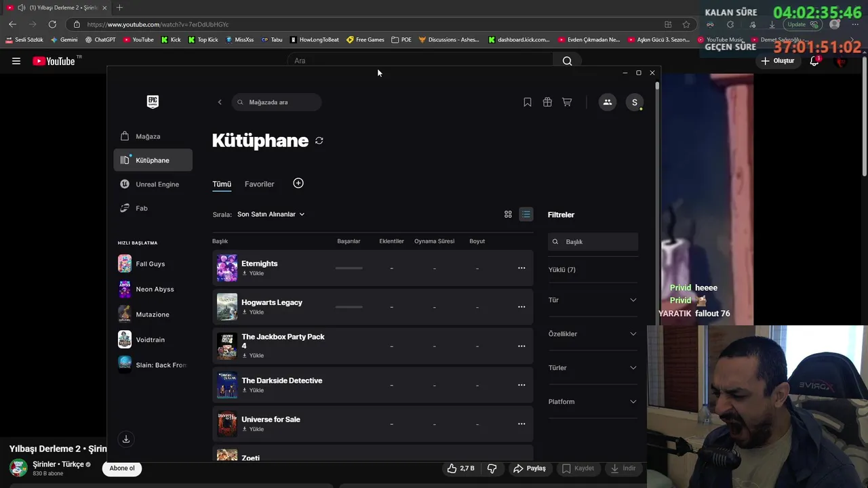Open options menu for Eternights
Screen dimensions: 868x488
[521, 268]
